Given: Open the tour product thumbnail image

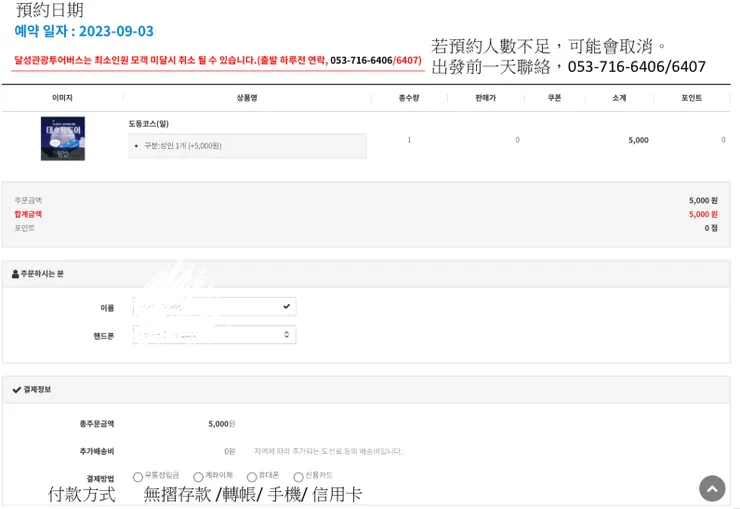Looking at the screenshot, I should click(x=63, y=139).
